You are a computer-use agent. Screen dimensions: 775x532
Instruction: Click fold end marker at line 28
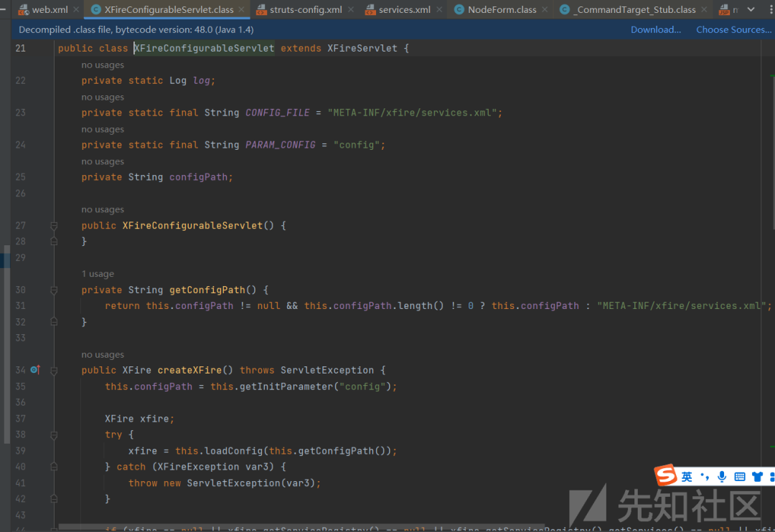[54, 242]
